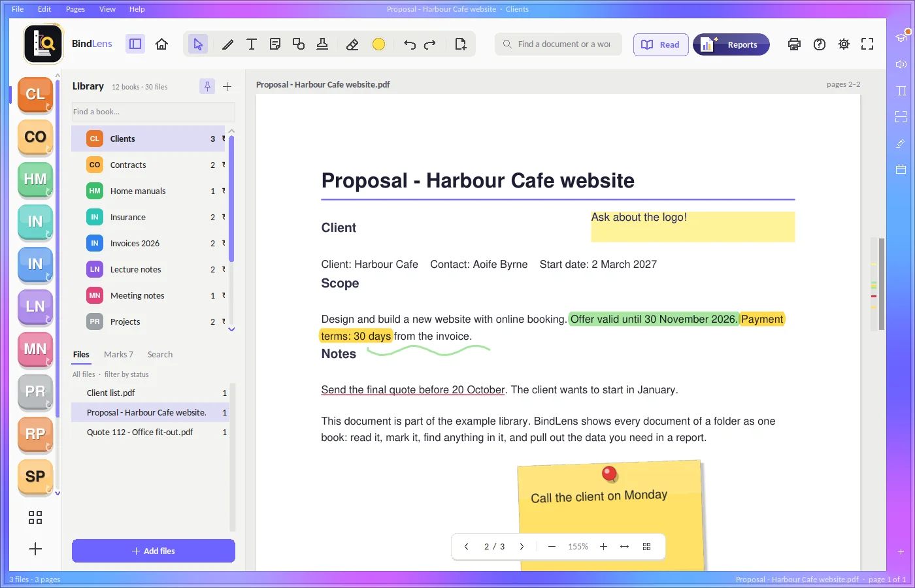The image size is (915, 588).
Task: Open the page thumbnails grid
Action: tap(646, 546)
